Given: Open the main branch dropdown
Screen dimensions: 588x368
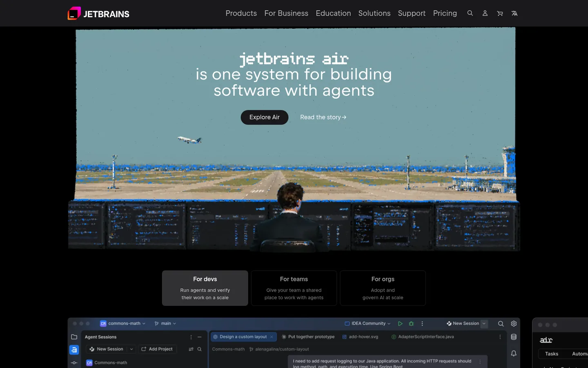Looking at the screenshot, I should tap(165, 323).
